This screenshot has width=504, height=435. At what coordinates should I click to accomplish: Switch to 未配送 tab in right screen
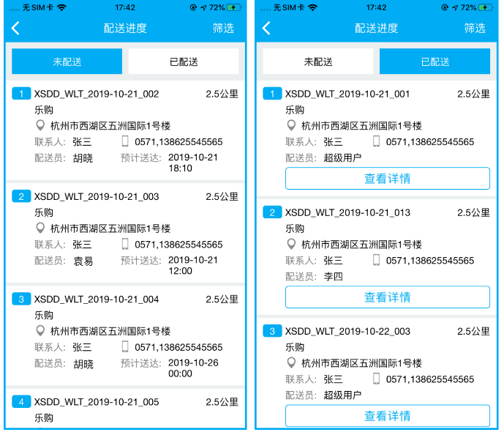tap(318, 61)
